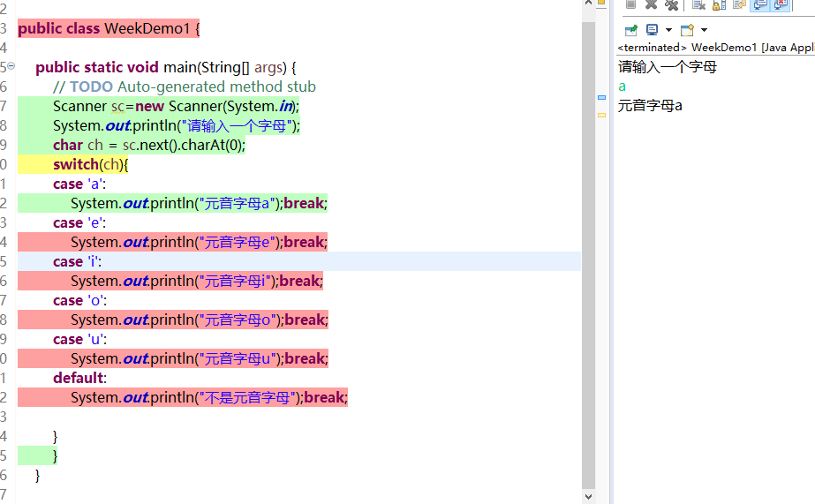Screen dimensions: 815x504
Task: Click the Scanner sc=new Scanner line
Action: click(x=177, y=106)
